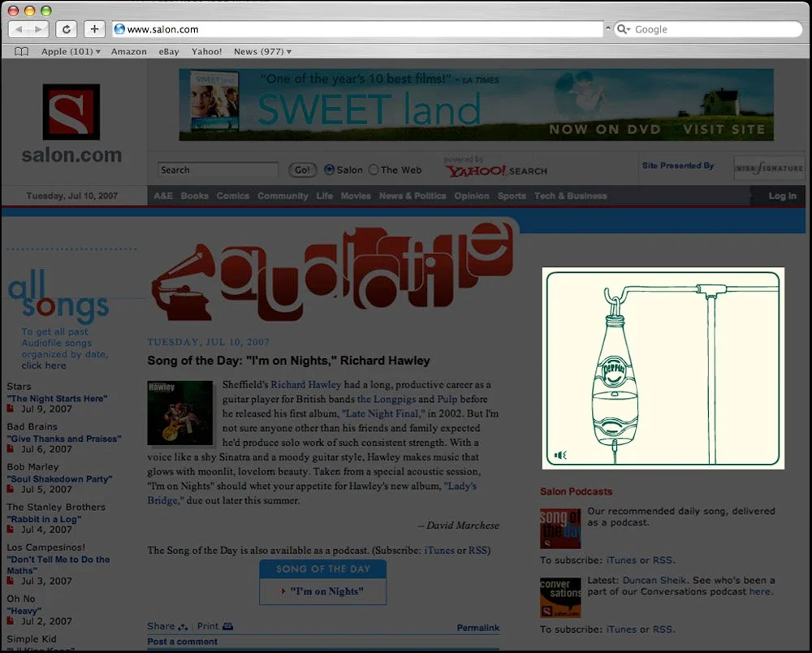This screenshot has width=812, height=653.
Task: Click red file icon beside Jul 6, 2007
Action: tap(11, 449)
